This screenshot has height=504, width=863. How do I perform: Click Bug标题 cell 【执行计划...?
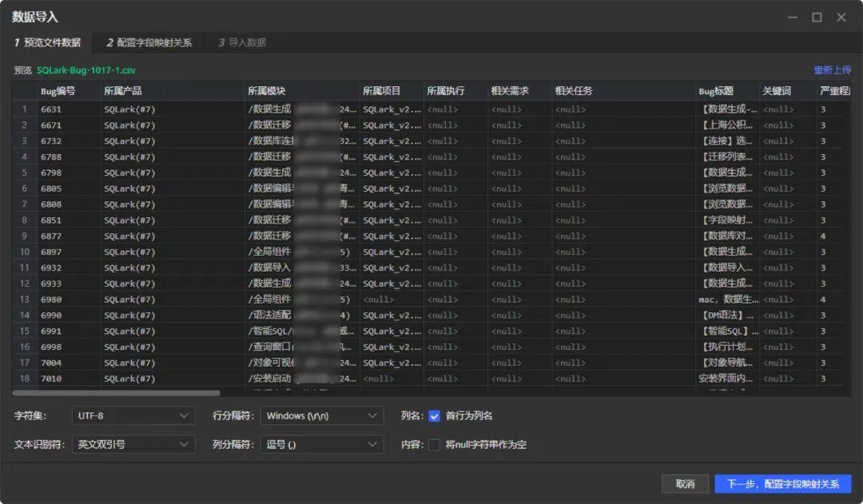pos(728,347)
